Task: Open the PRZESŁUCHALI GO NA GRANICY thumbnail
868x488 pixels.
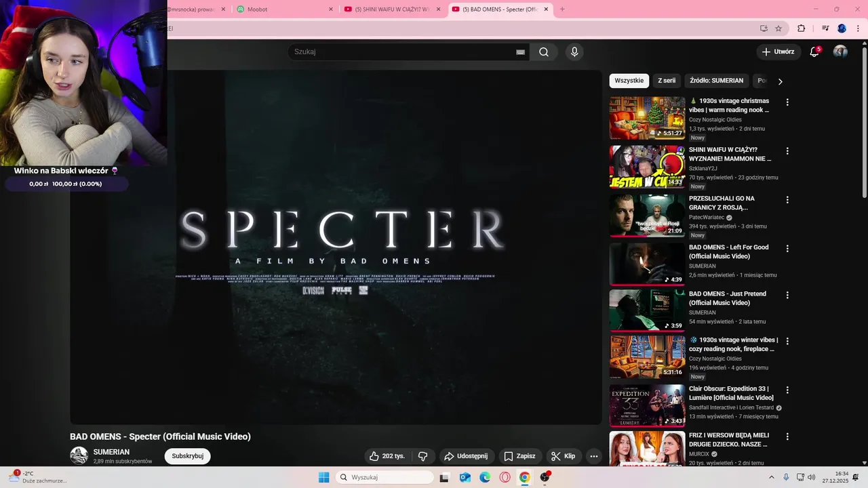Action: coord(648,216)
